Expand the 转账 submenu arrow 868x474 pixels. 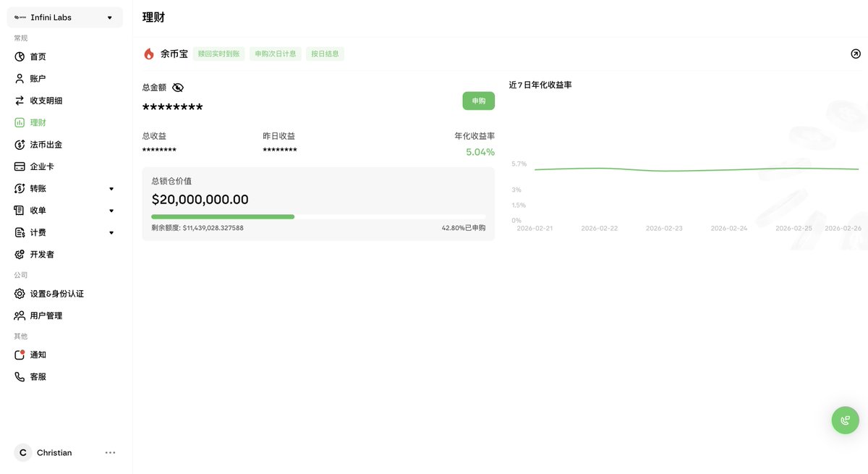pos(111,189)
